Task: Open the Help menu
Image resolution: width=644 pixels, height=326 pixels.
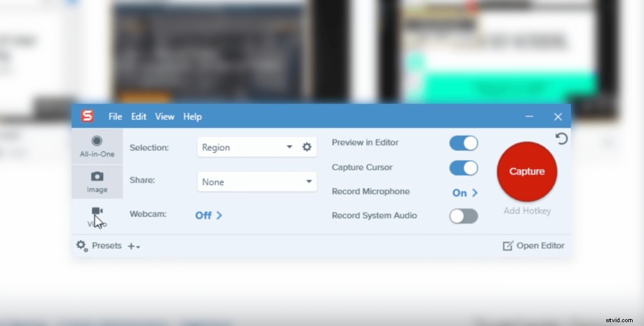Action: (x=192, y=117)
